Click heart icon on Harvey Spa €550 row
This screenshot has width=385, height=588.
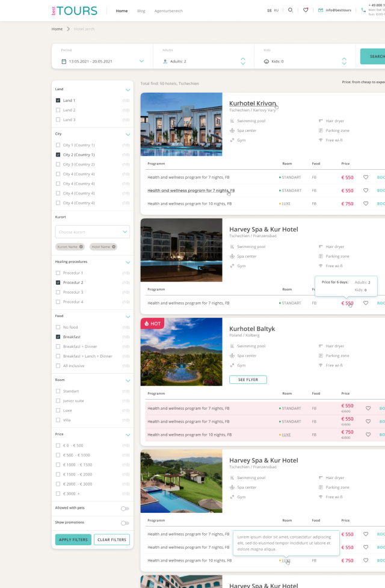pyautogui.click(x=366, y=303)
